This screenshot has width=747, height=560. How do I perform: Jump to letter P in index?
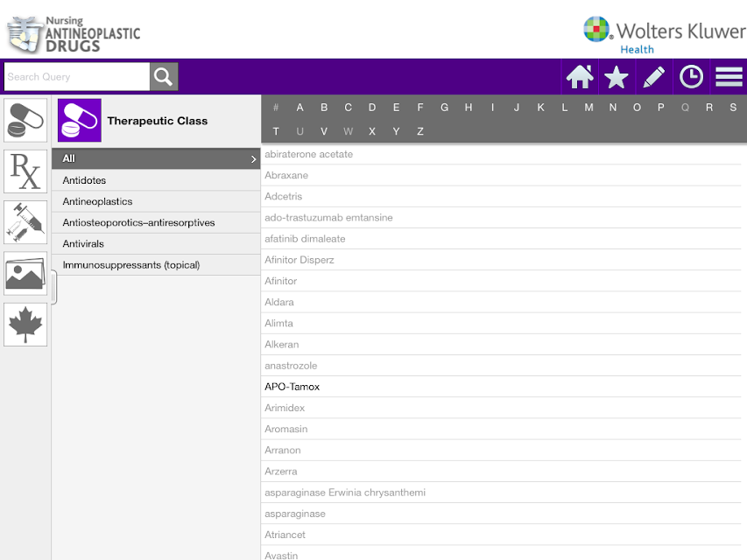click(661, 108)
